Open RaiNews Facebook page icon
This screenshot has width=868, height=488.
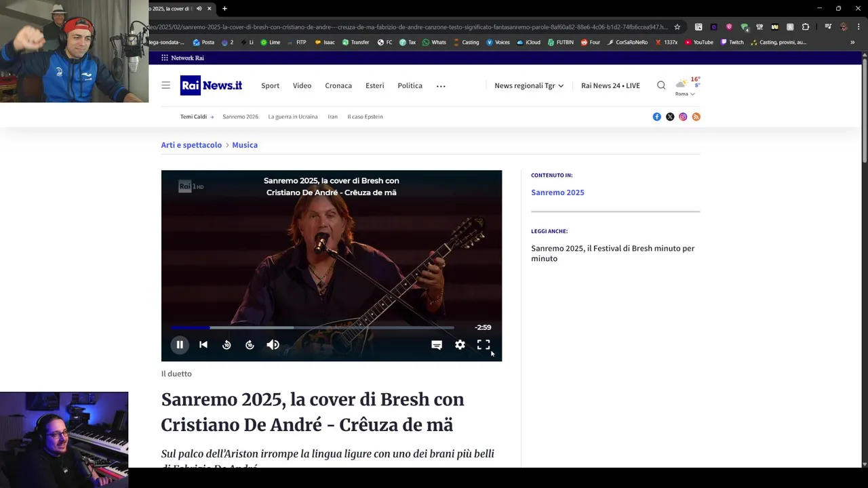pyautogui.click(x=656, y=117)
